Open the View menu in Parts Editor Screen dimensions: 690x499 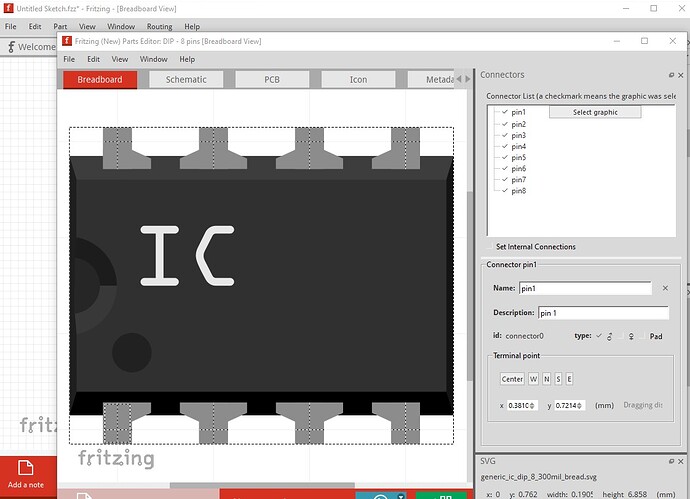[120, 59]
